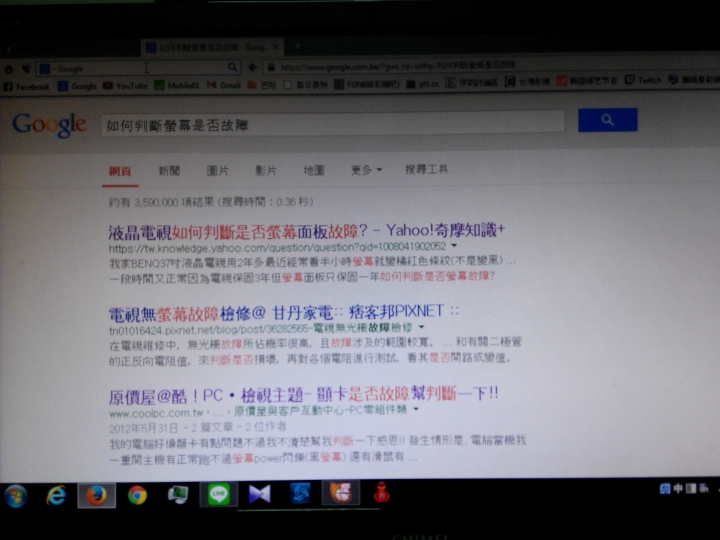Click the Windows Start button
Viewport: 720px width, 540px height.
16,496
